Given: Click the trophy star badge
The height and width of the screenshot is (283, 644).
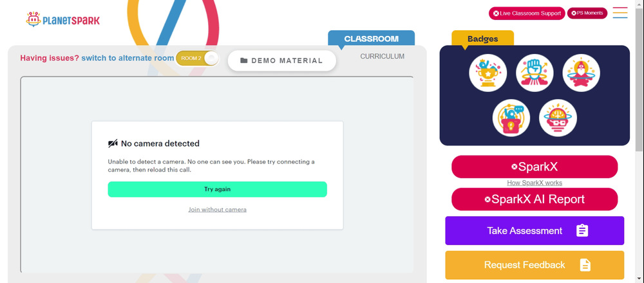Looking at the screenshot, I should click(x=488, y=73).
